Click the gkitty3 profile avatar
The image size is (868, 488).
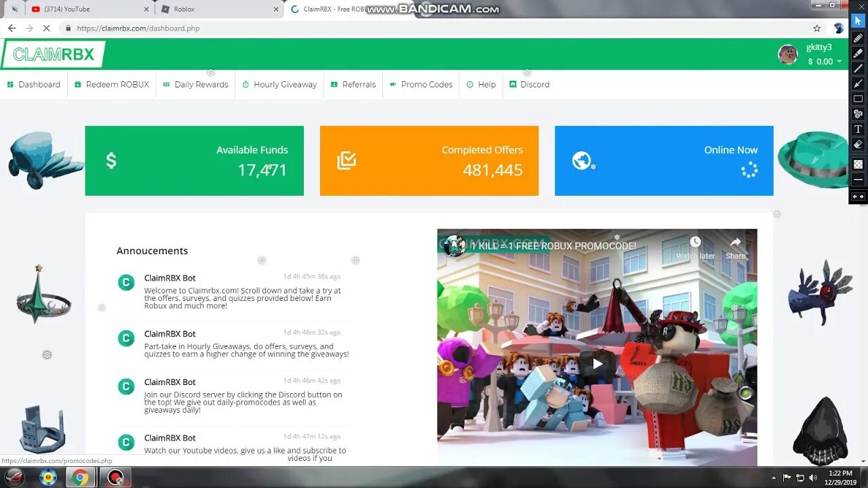point(788,54)
